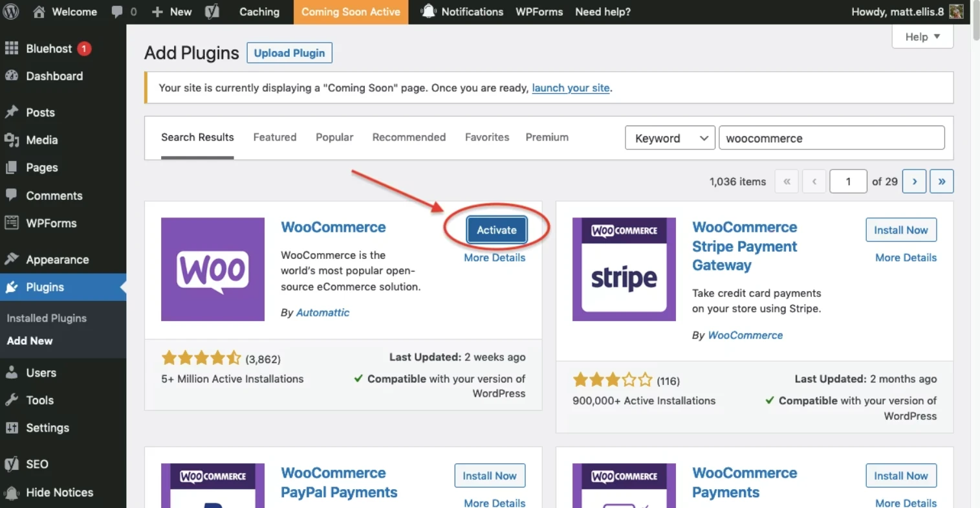Click the WooCommerce plugin logo thumbnail
980x508 pixels.
(213, 269)
